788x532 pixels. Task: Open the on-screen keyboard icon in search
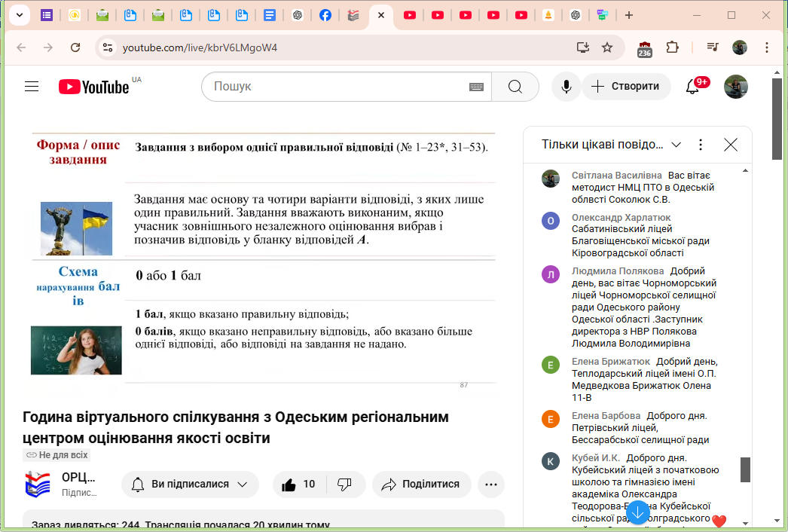(x=476, y=87)
